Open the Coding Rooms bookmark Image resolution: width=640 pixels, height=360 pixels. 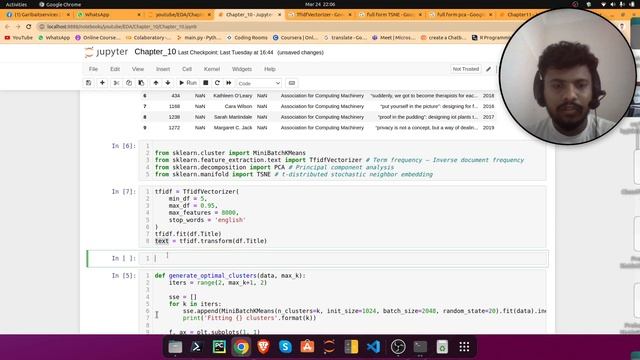click(247, 38)
